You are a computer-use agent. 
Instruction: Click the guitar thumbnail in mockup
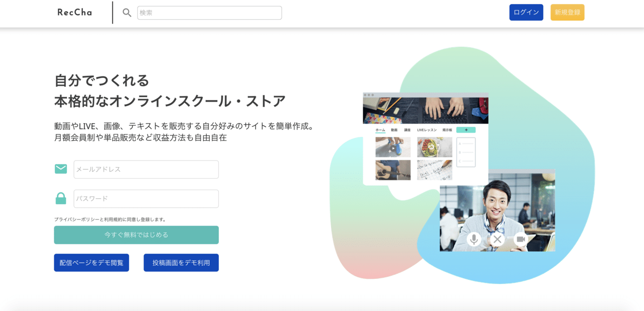[x=393, y=170]
